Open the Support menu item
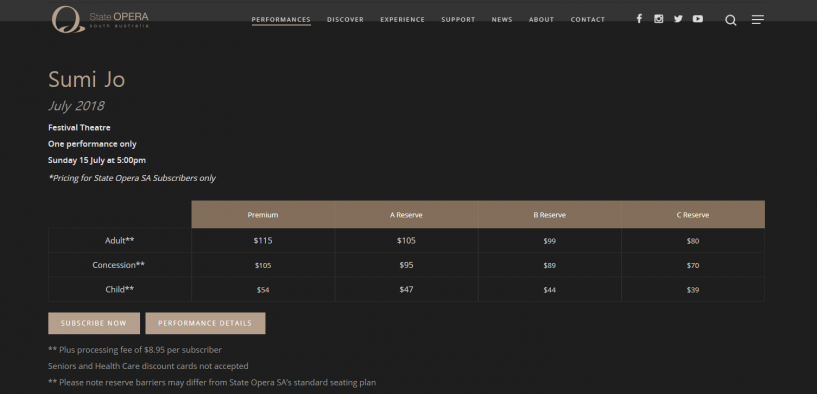The width and height of the screenshot is (817, 394). click(x=458, y=20)
